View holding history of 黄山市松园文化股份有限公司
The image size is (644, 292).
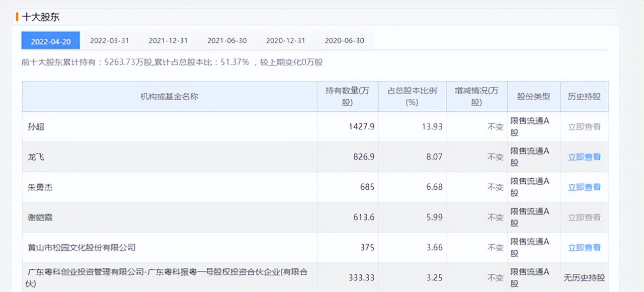(585, 248)
